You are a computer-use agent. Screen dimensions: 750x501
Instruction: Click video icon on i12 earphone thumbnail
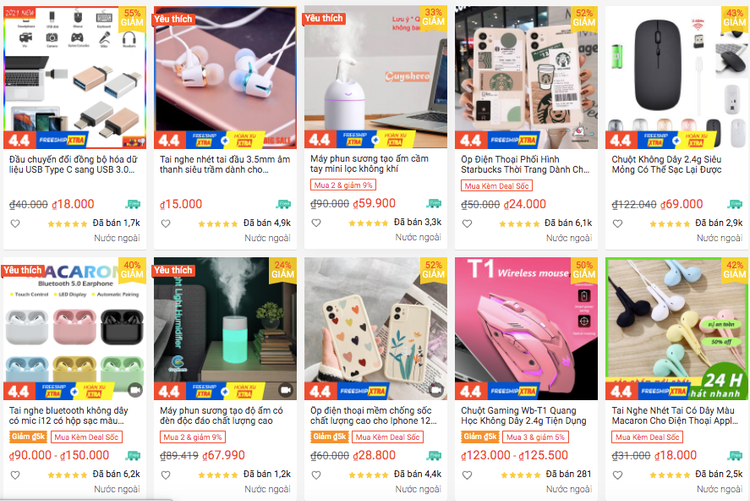click(x=135, y=390)
